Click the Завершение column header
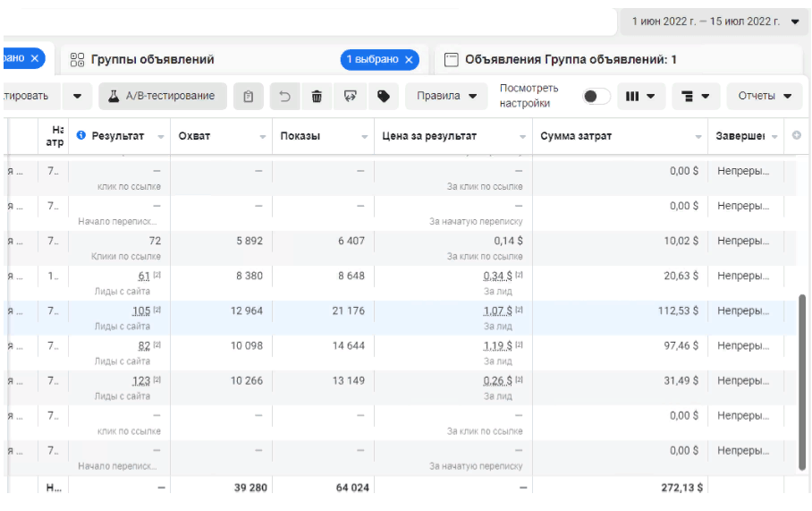This screenshot has height=511, width=812. click(740, 136)
